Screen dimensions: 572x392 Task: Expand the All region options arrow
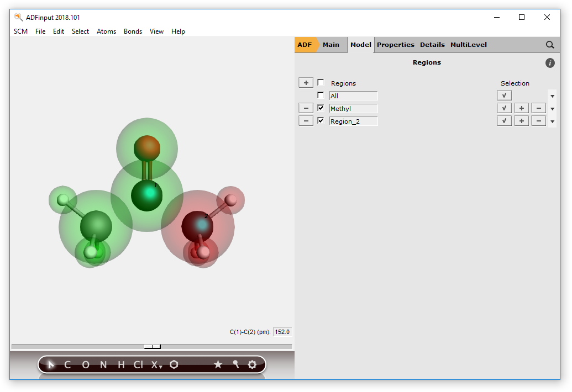[x=552, y=96]
